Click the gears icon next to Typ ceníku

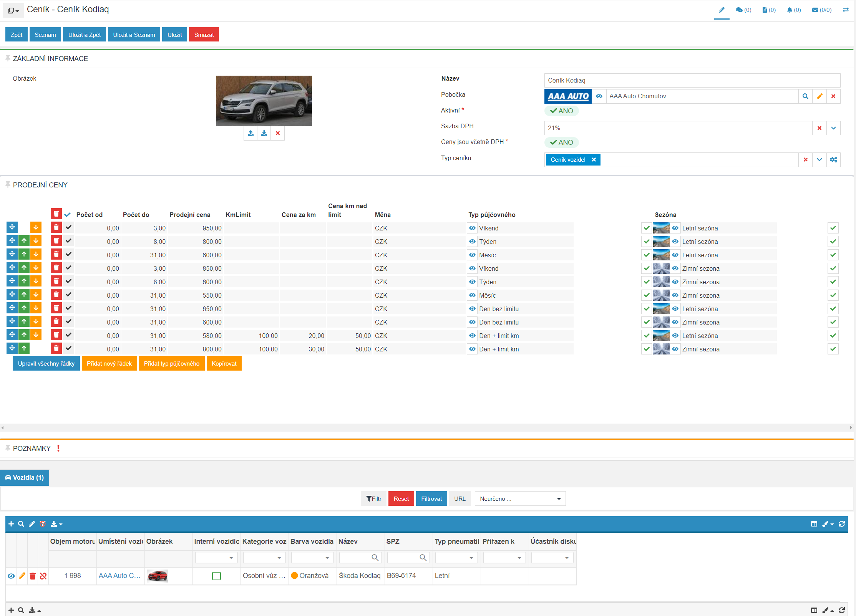[x=833, y=160]
